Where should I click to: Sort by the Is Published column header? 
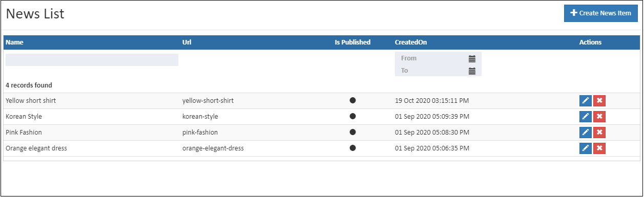[x=352, y=42]
